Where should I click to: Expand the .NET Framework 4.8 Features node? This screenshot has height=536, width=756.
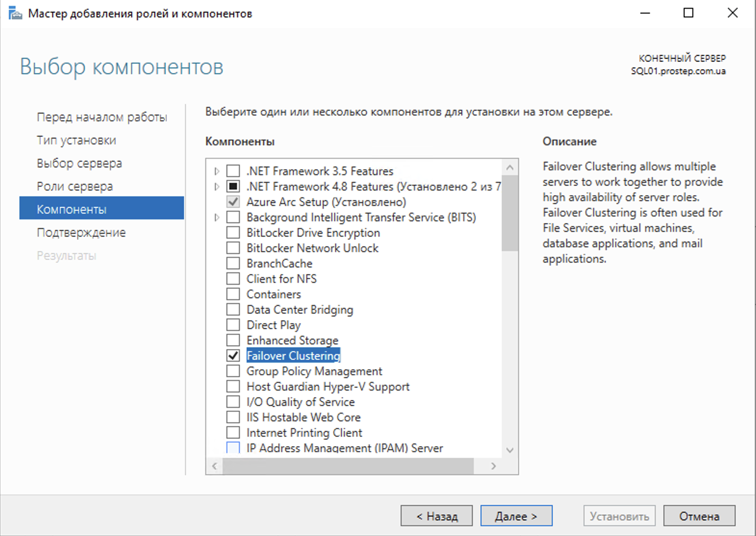pyautogui.click(x=217, y=187)
